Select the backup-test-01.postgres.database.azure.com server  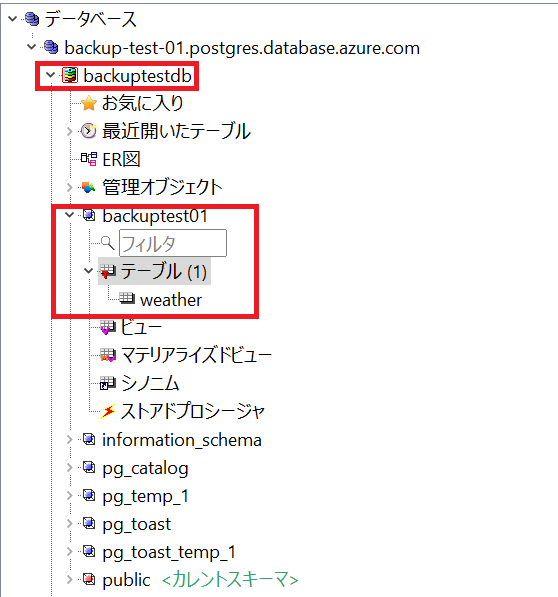242,48
